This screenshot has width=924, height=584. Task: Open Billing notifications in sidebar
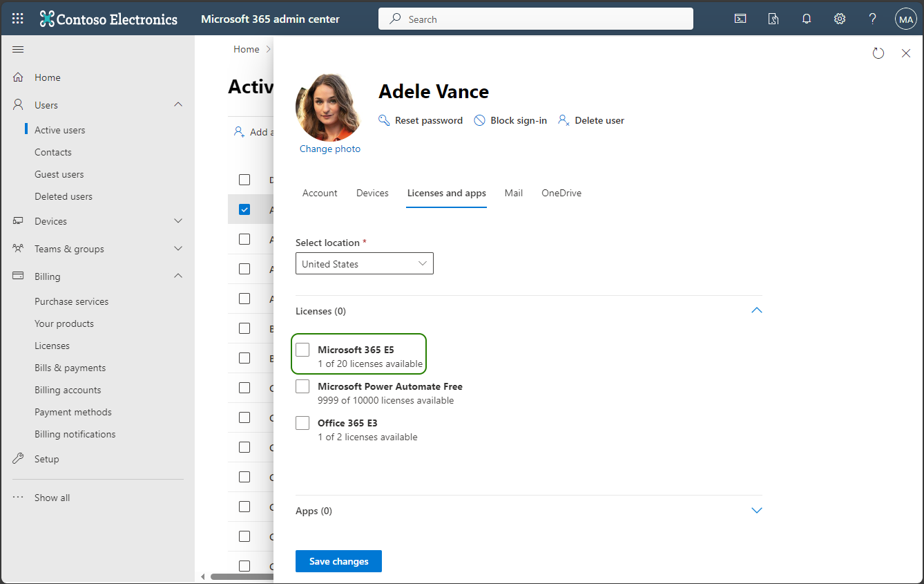point(75,434)
